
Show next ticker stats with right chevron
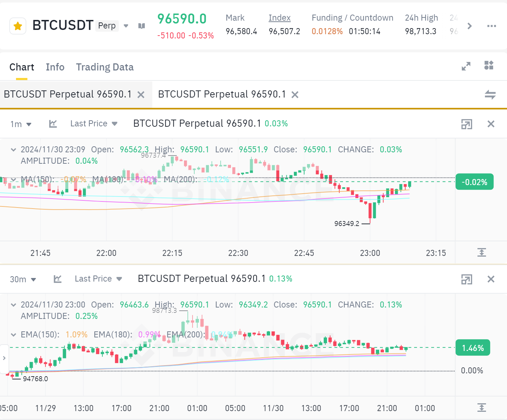click(x=470, y=26)
